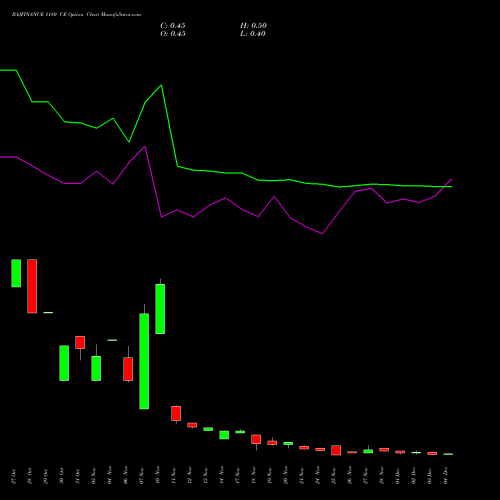Select the opening value 'O: 0.45'
The width and height of the screenshot is (500, 500).
(x=173, y=34)
